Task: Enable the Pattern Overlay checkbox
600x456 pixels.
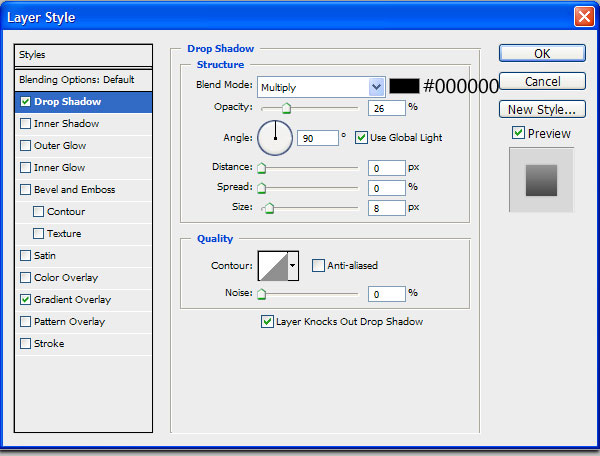Action: [x=25, y=321]
